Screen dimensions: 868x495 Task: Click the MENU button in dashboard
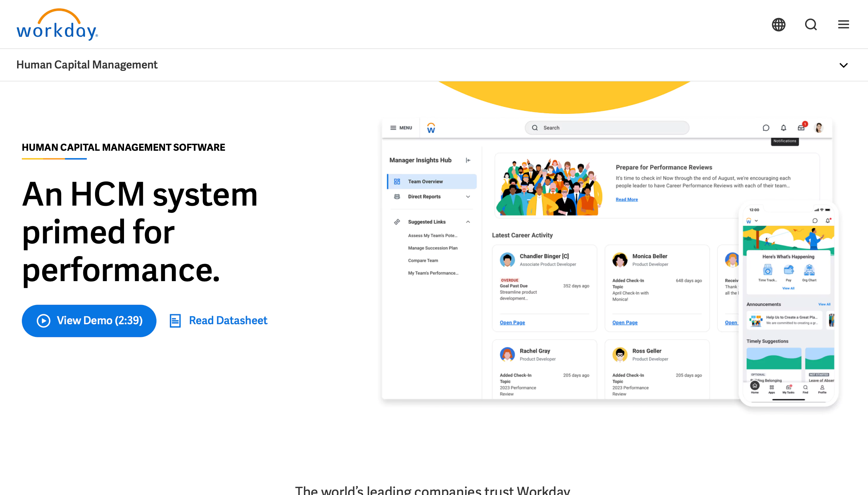click(401, 128)
